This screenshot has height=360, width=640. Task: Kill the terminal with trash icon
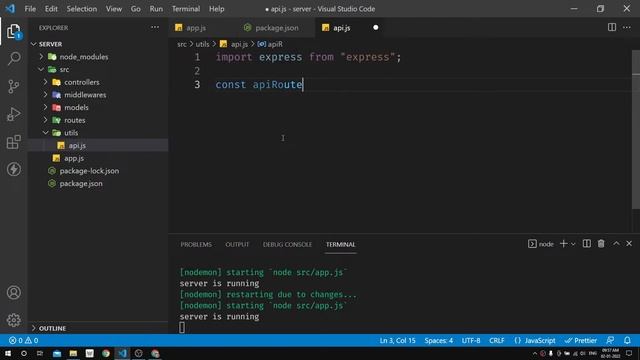[x=601, y=244]
